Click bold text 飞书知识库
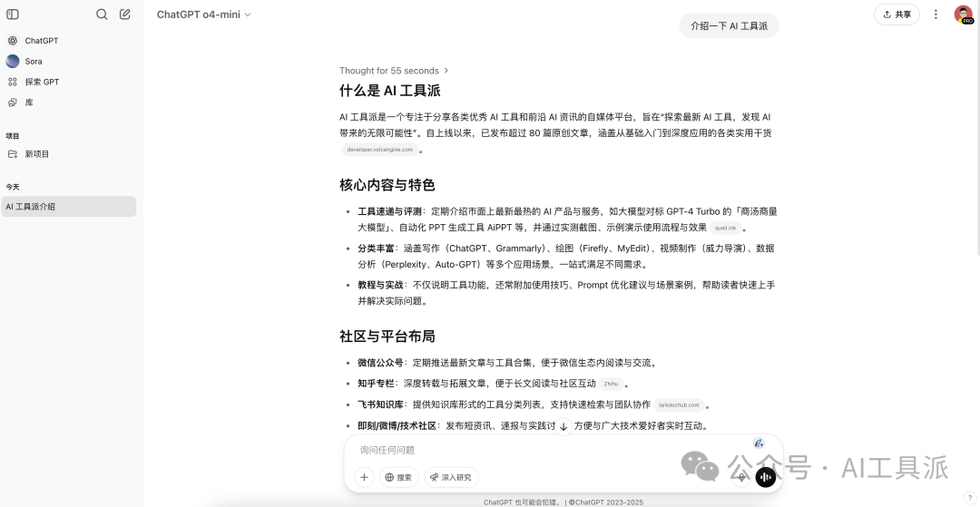The image size is (980, 507). pyautogui.click(x=380, y=405)
